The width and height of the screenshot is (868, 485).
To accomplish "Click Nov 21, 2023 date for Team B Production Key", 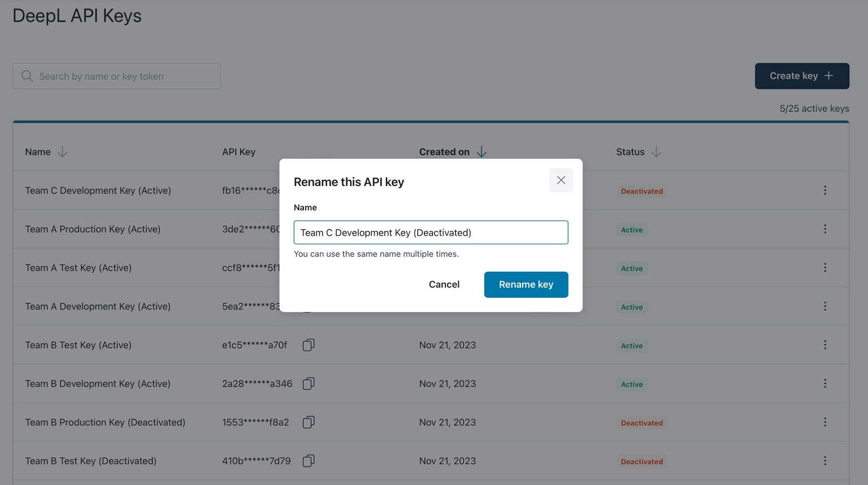I will [x=448, y=422].
